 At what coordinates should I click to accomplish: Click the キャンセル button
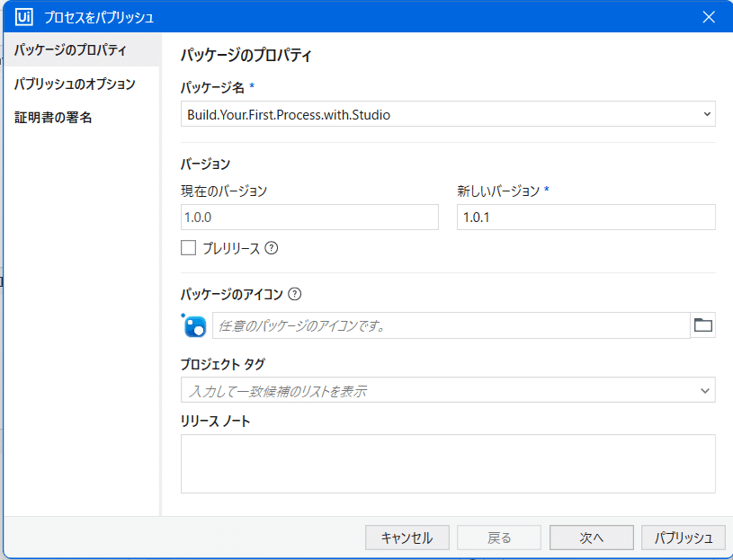click(x=407, y=538)
